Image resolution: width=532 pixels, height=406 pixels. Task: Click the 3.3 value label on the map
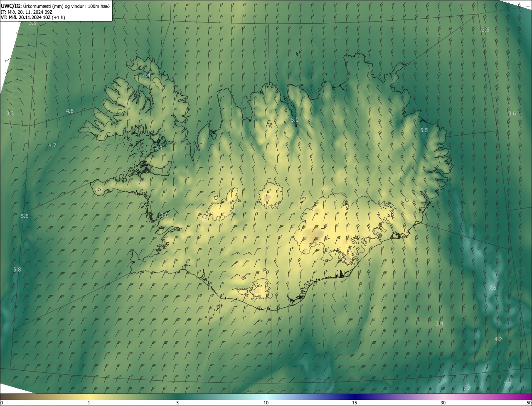pos(10,113)
